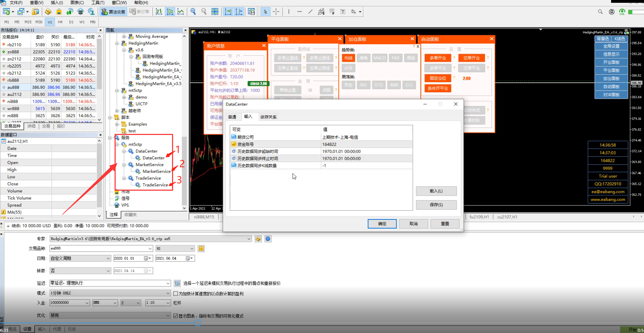Image resolution: width=644 pixels, height=333 pixels.
Task: Switch chart to candlesticks icon
Action: pyautogui.click(x=170, y=12)
